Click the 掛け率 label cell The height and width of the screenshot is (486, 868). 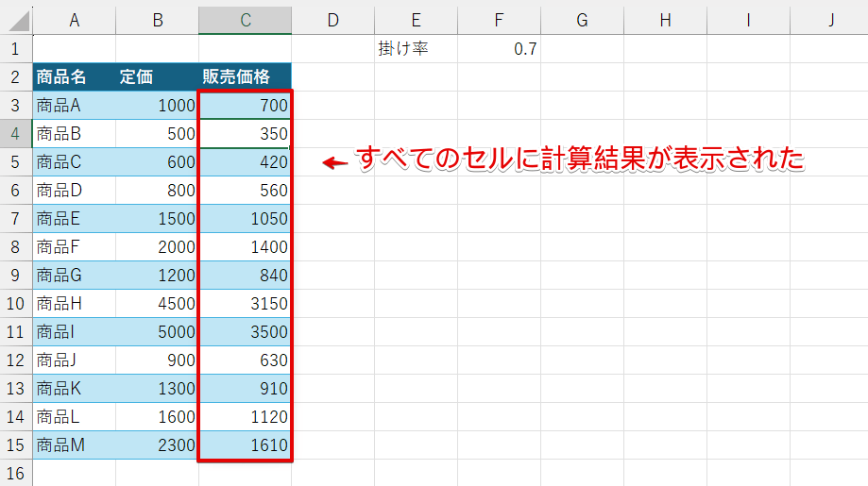tap(416, 49)
